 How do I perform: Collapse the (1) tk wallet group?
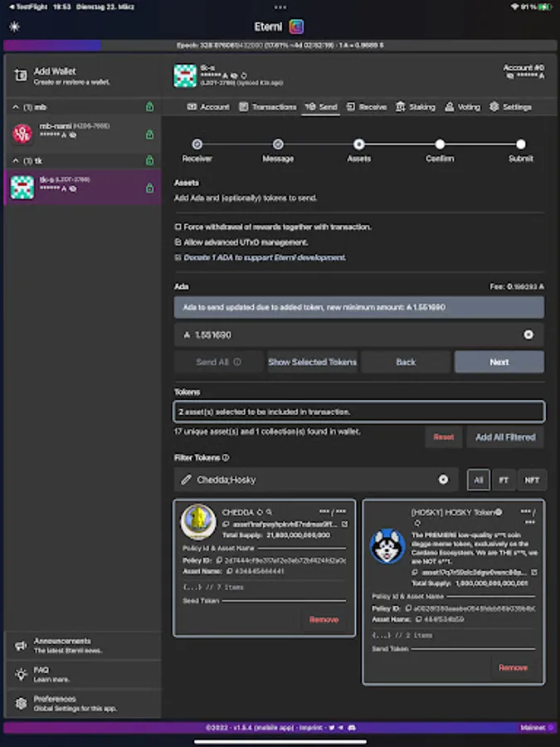16,160
